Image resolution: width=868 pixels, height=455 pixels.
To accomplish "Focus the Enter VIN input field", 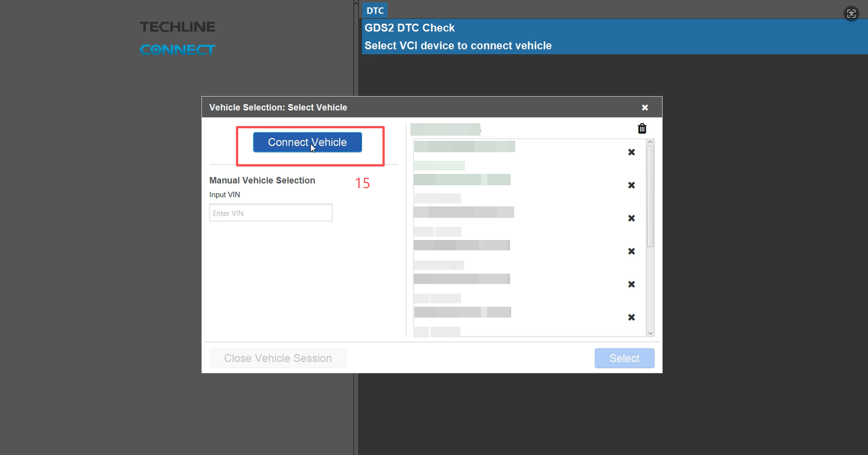I will (x=271, y=213).
